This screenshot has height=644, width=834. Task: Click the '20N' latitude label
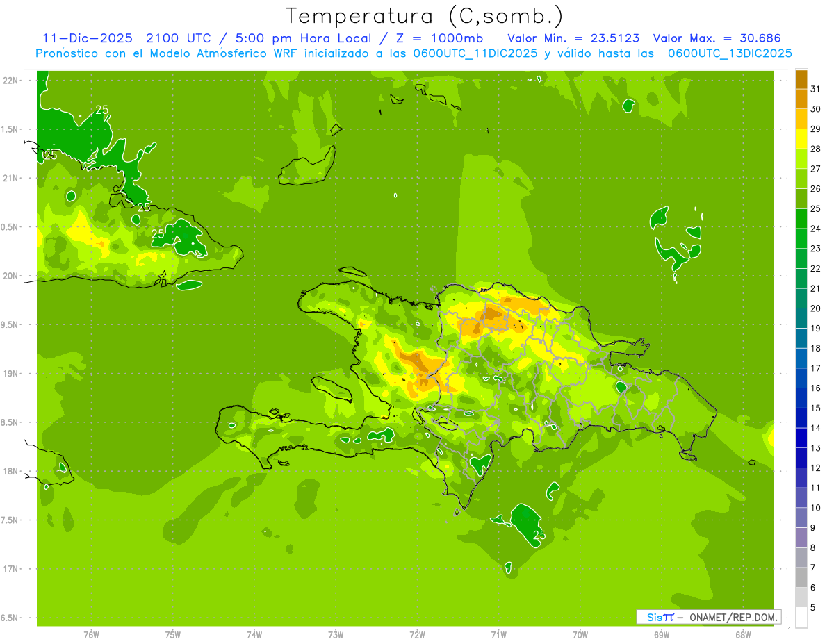(x=11, y=276)
